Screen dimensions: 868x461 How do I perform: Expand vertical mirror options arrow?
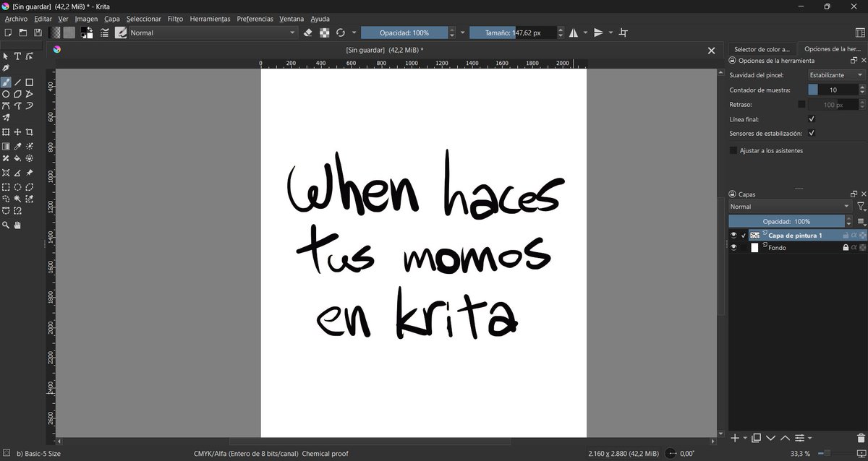tap(610, 33)
